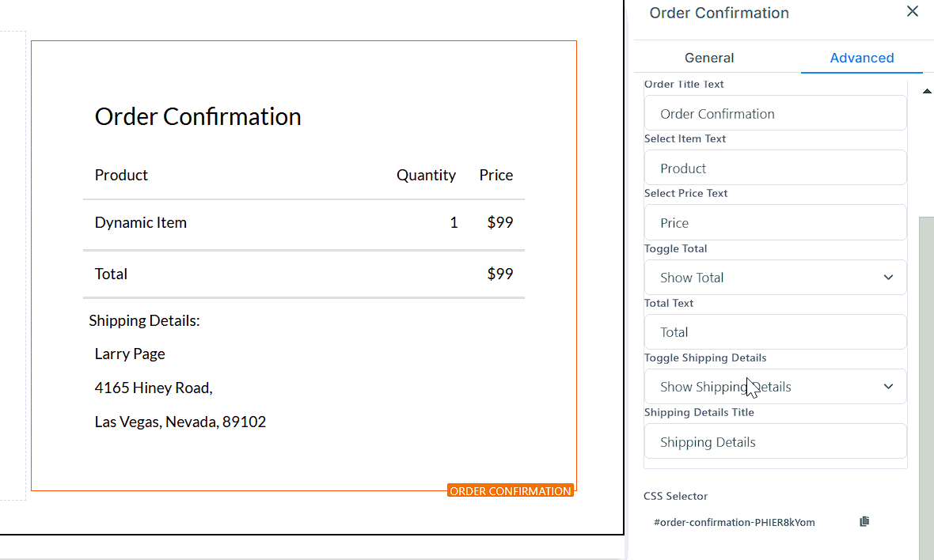Open the Toggle Shipping Details dropdown
Screen dimensions: 934x560
click(x=775, y=387)
